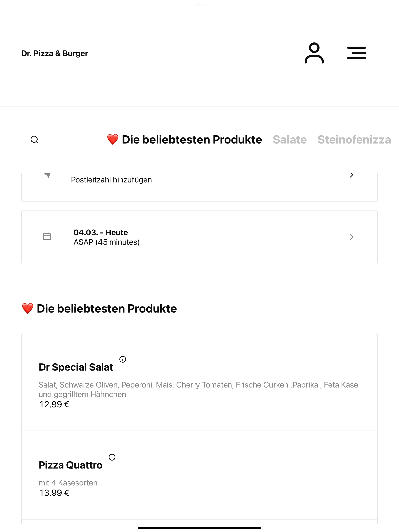Switch to the Salate category tab
This screenshot has width=399, height=532.
(290, 139)
